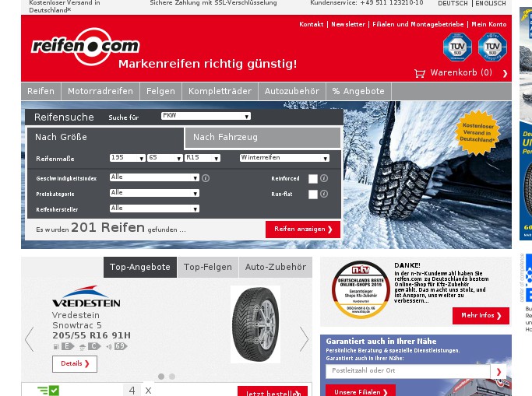532x396 pixels.
Task: Click the fuel efficiency E label icon
Action: [64, 346]
